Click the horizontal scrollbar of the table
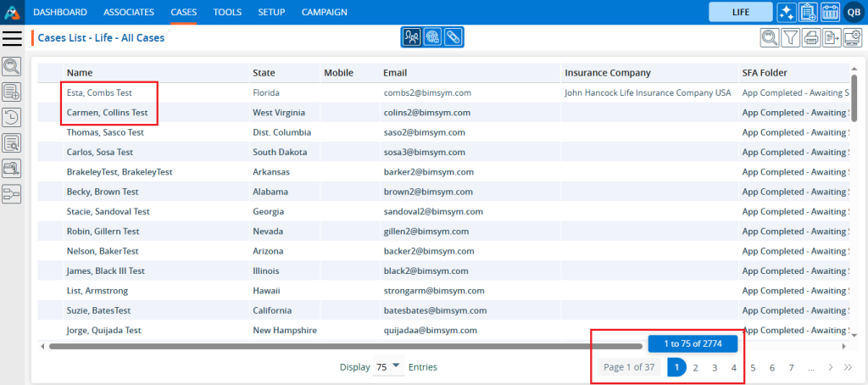The width and height of the screenshot is (868, 385). [x=339, y=346]
